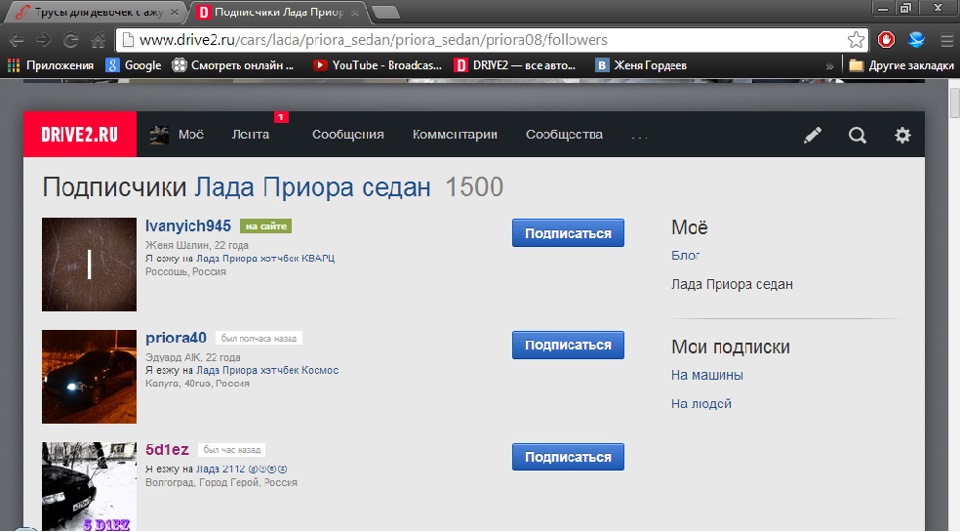Screen dimensions: 960x532
Task: Select the Подписчики Лада Приора tab
Action: pyautogui.click(x=279, y=12)
